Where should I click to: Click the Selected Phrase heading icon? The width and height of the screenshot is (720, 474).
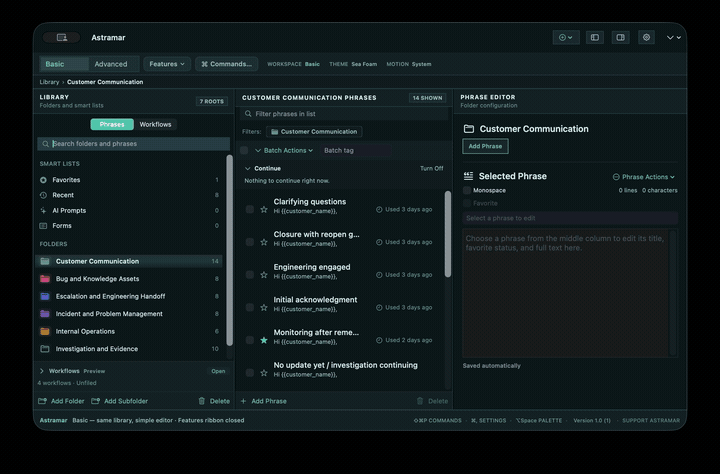pos(468,176)
